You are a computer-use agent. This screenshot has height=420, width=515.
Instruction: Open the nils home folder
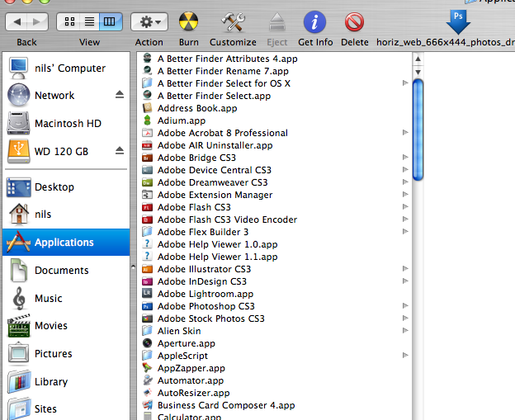[66, 214]
